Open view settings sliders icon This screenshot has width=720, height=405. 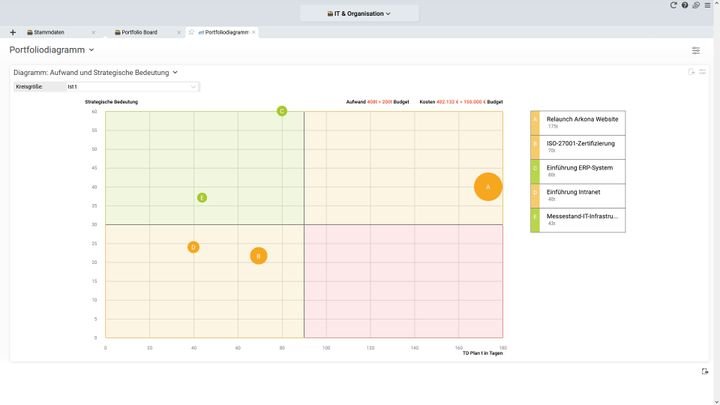[696, 51]
